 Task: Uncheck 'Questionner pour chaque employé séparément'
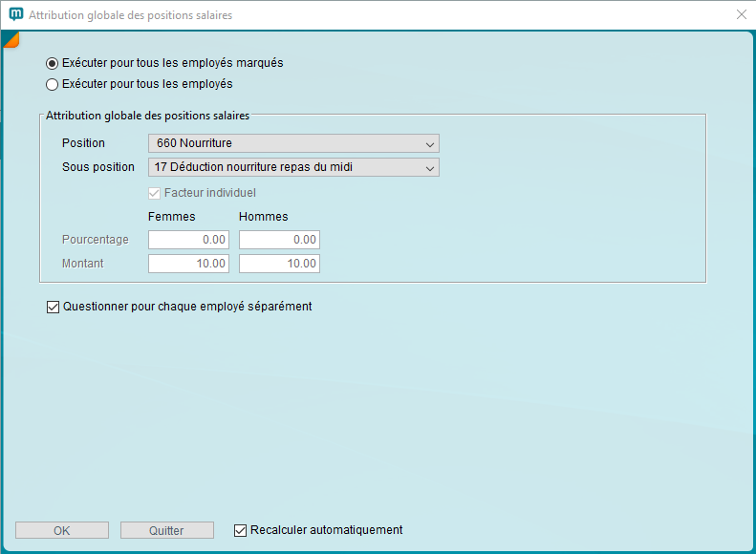coord(53,308)
